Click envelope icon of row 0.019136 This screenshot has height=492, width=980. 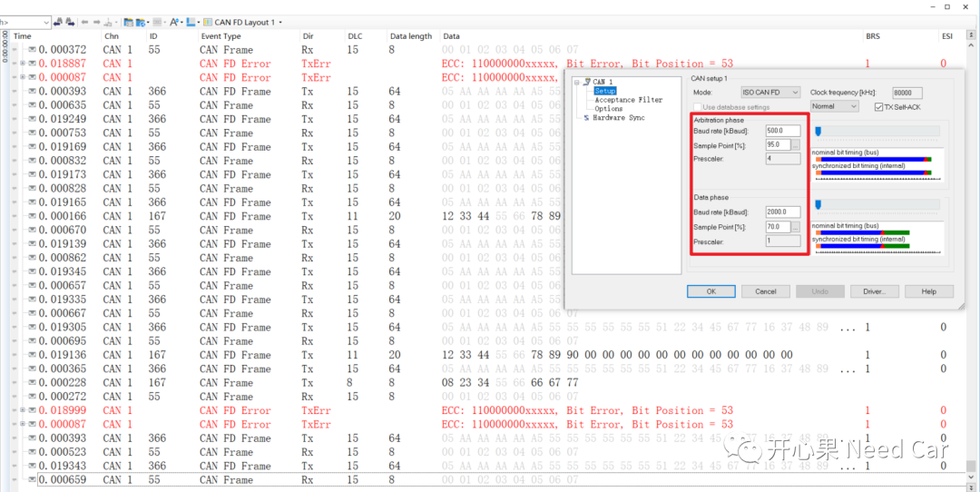pos(31,354)
